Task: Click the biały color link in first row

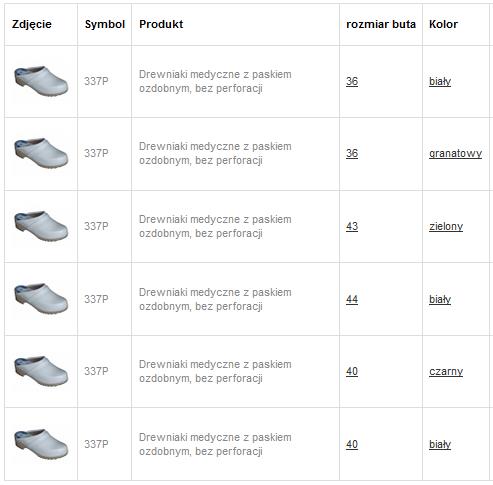Action: point(440,82)
